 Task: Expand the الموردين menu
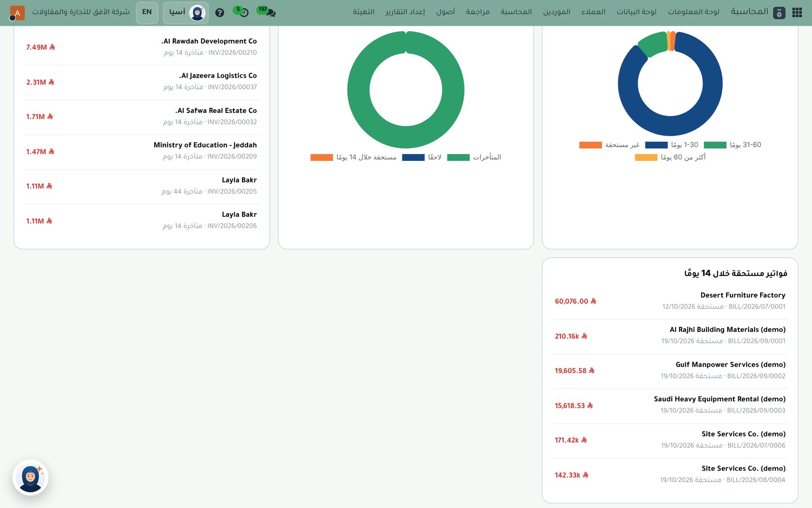557,12
